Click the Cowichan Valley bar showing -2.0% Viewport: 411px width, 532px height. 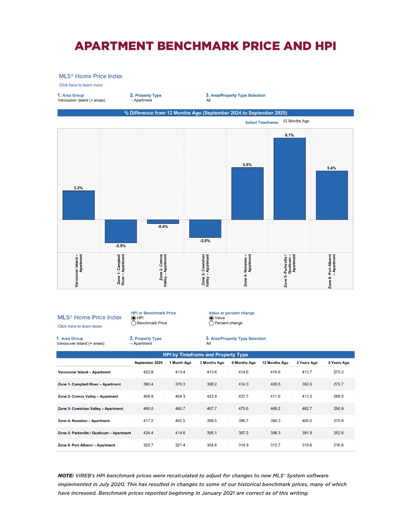point(205,228)
